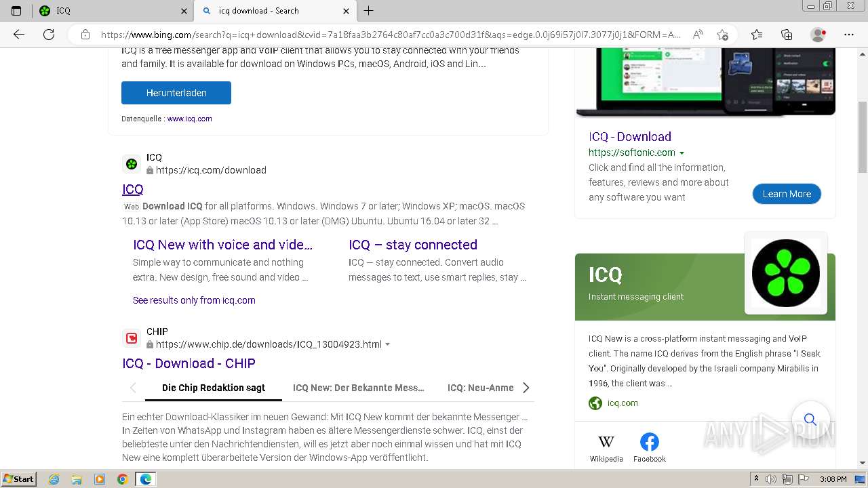The height and width of the screenshot is (488, 868).
Task: Open the icq.com official site link
Action: coord(622,403)
